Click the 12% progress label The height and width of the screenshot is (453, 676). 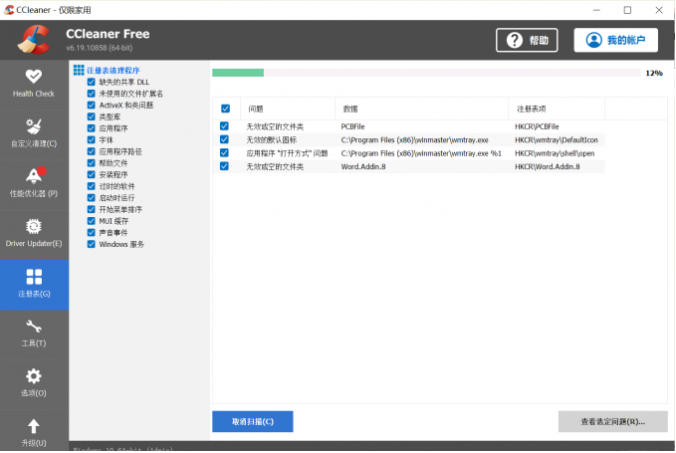654,73
